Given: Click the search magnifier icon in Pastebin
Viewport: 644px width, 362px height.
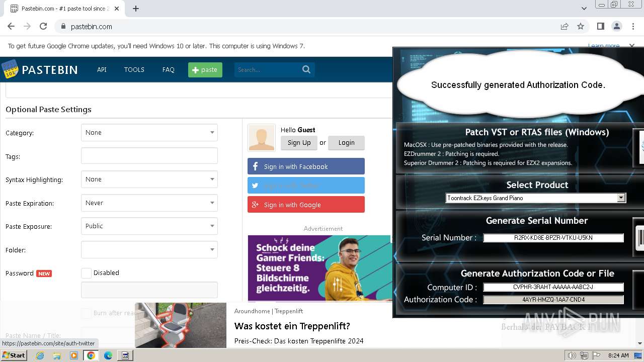Looking at the screenshot, I should [x=306, y=69].
